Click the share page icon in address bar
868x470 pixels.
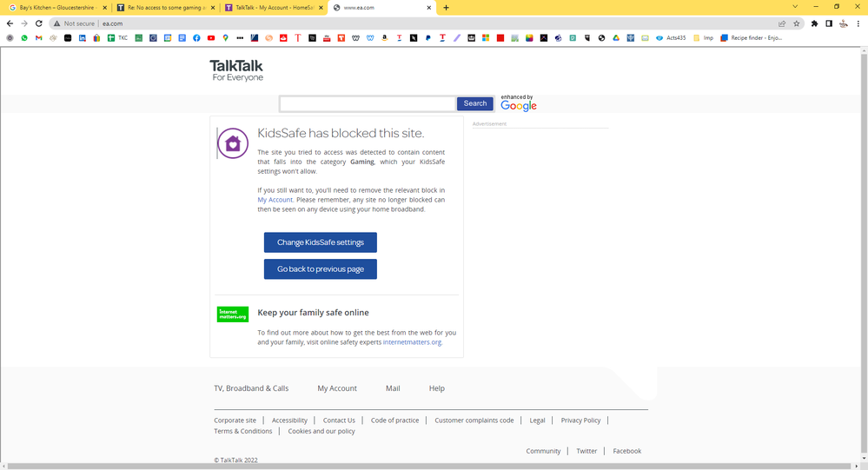click(782, 23)
